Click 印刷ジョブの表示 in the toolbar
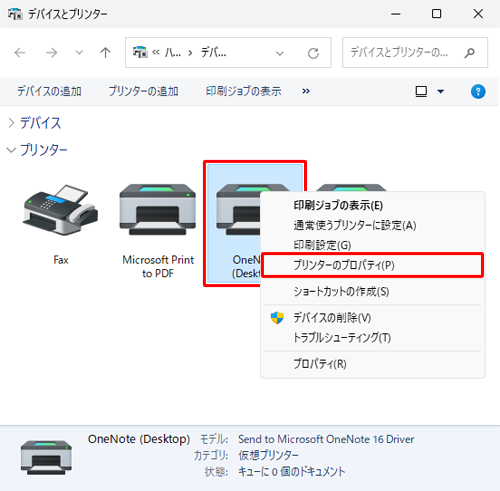 coord(243,91)
